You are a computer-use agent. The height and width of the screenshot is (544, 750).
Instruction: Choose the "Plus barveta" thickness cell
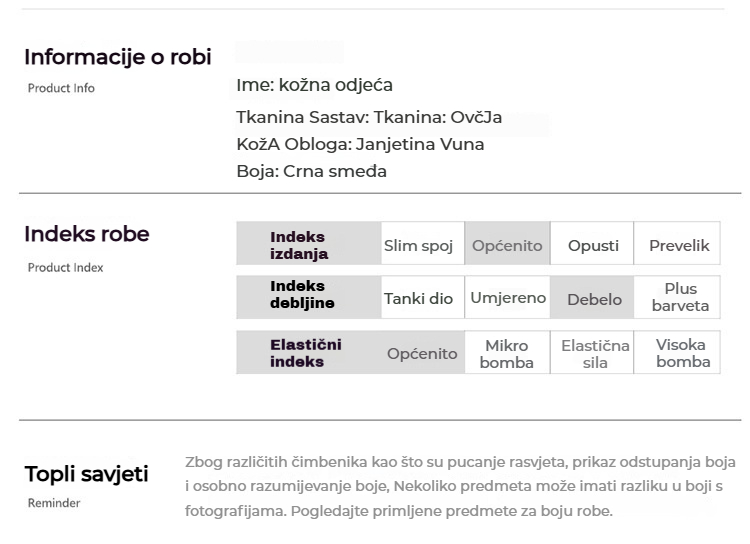(680, 297)
